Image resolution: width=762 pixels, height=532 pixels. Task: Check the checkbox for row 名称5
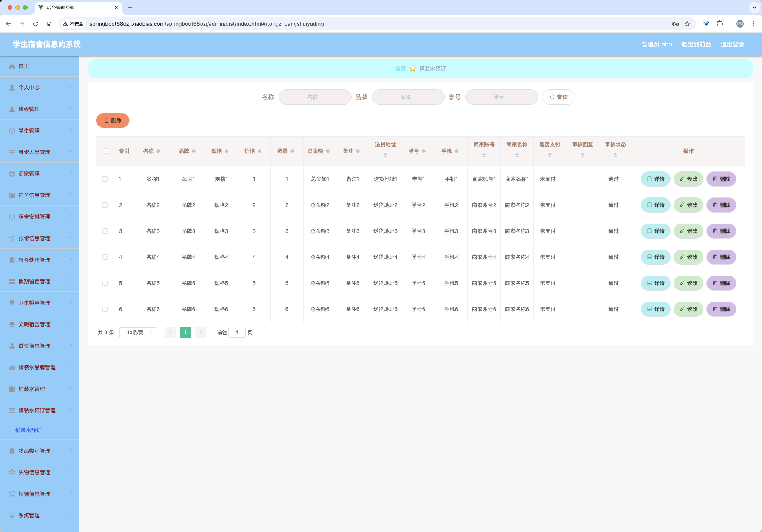pos(105,283)
